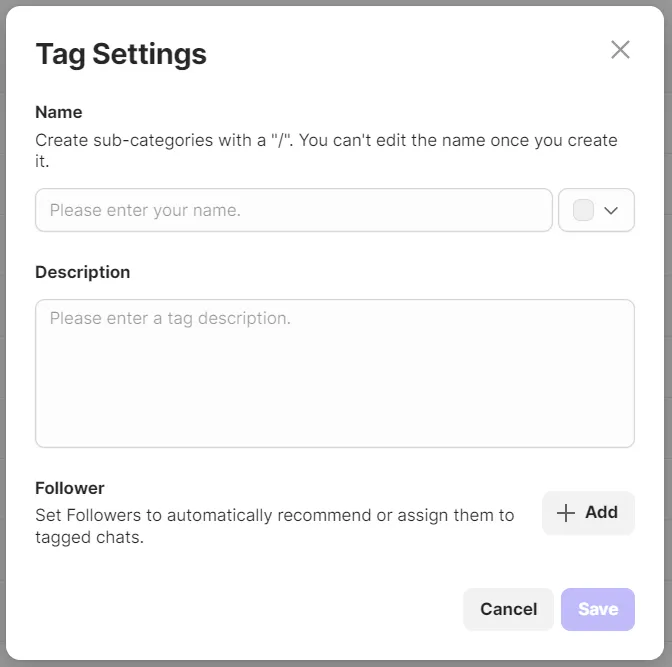Click into the tag Description text area
Screen dimensions: 672x667
point(334,373)
